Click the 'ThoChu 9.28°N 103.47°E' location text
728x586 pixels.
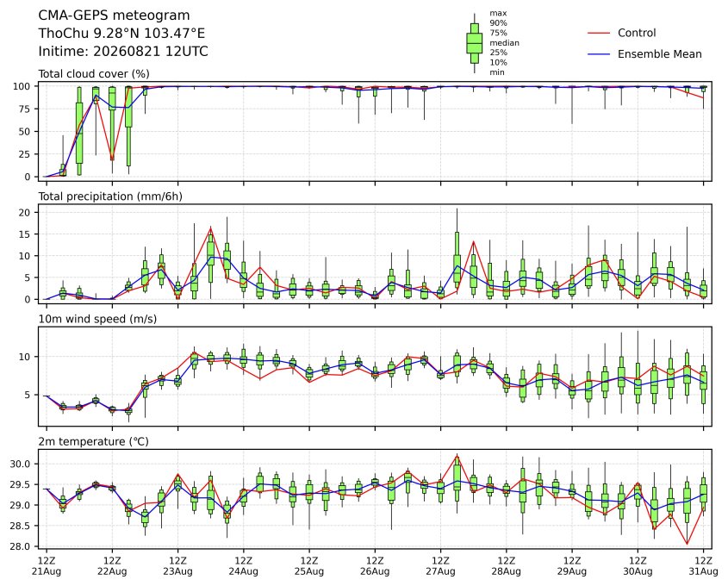(121, 34)
